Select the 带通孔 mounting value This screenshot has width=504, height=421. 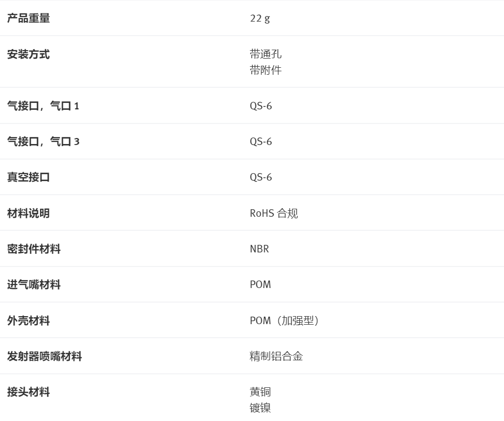[x=266, y=55]
